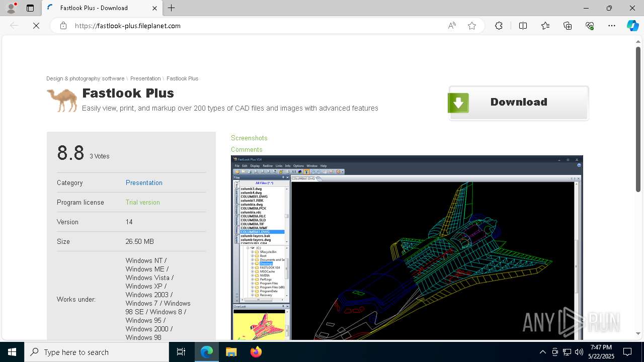The image size is (644, 362).
Task: Stop loading the page
Action: tap(36, 26)
